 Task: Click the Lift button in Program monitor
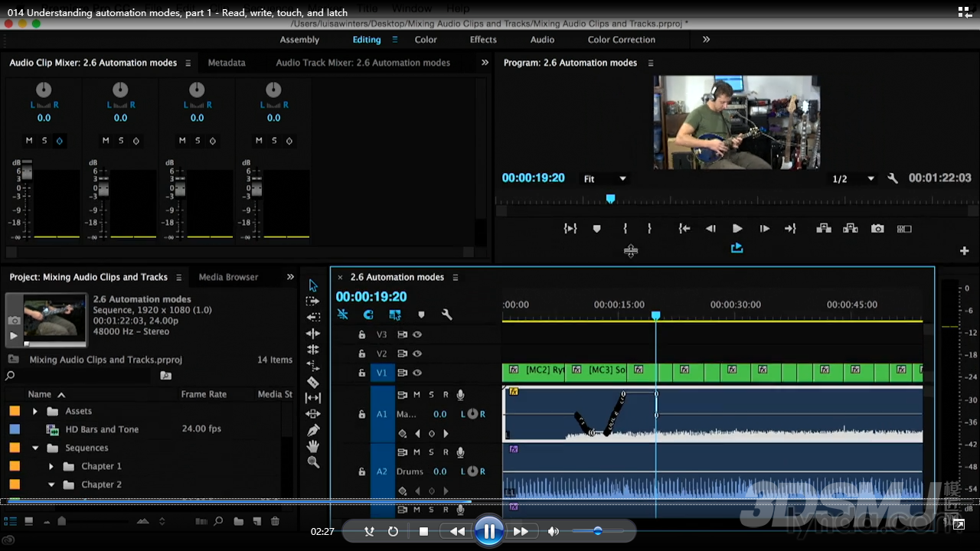(x=824, y=229)
